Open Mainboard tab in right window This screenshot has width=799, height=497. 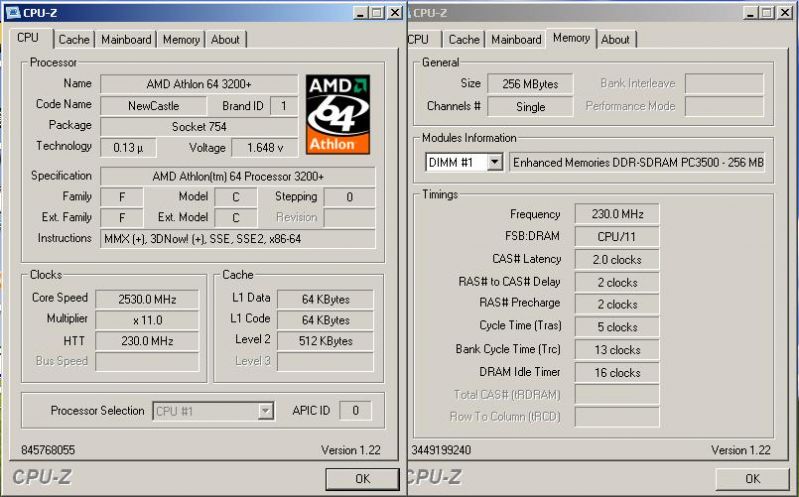coord(516,39)
